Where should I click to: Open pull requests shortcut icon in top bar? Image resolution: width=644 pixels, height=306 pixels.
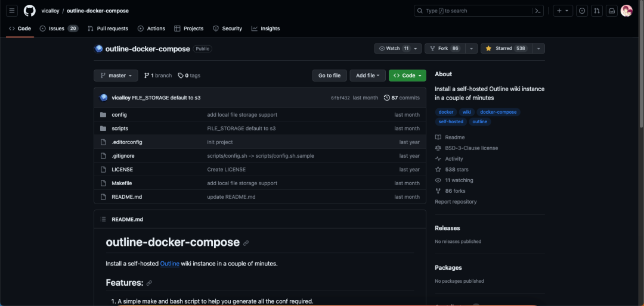[x=597, y=11]
